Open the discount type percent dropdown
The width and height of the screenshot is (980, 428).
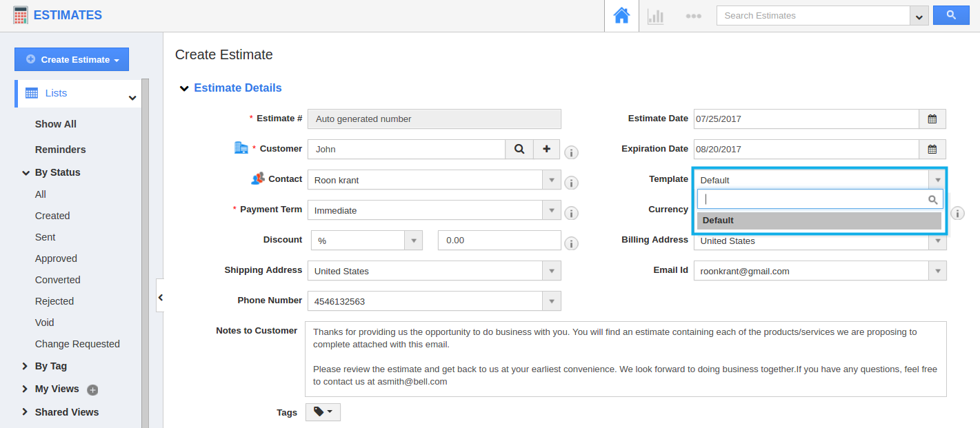point(413,241)
